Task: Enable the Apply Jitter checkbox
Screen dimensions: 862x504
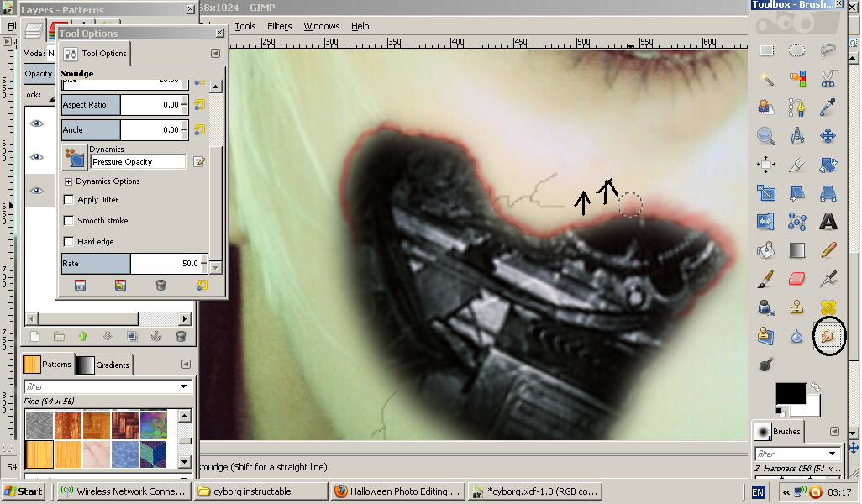Action: (x=69, y=200)
